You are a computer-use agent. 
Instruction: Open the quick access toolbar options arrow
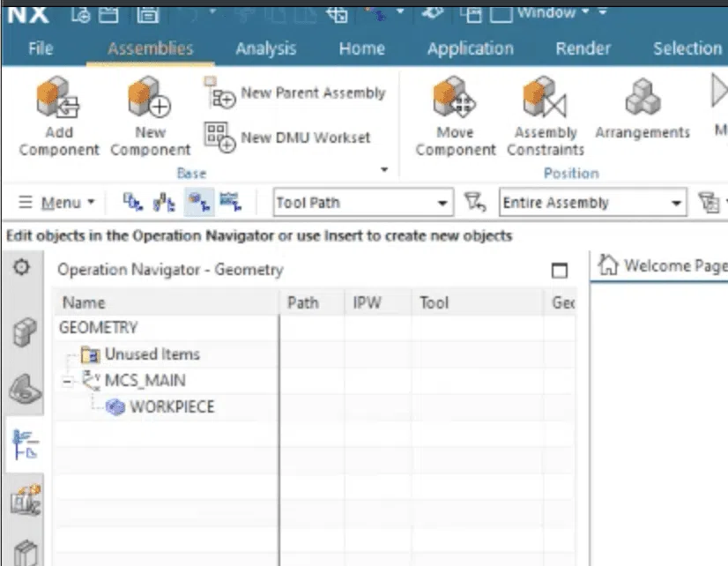603,12
